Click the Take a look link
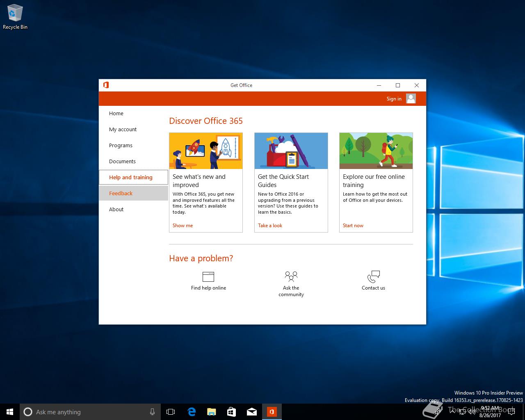 [270, 226]
